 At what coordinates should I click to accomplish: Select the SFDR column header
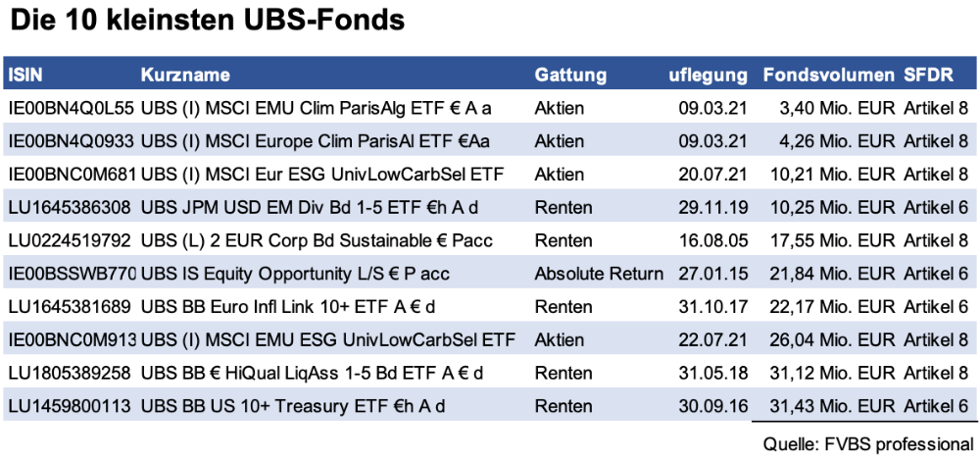coord(926,76)
